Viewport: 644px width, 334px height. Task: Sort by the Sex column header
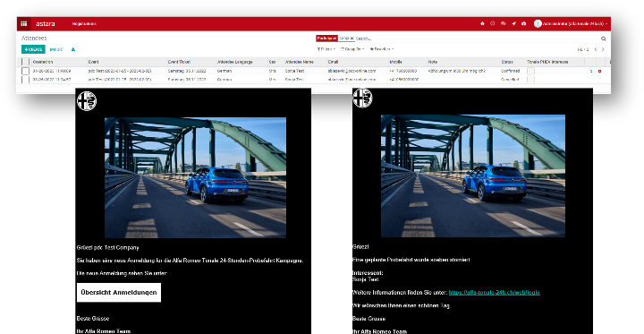(272, 62)
